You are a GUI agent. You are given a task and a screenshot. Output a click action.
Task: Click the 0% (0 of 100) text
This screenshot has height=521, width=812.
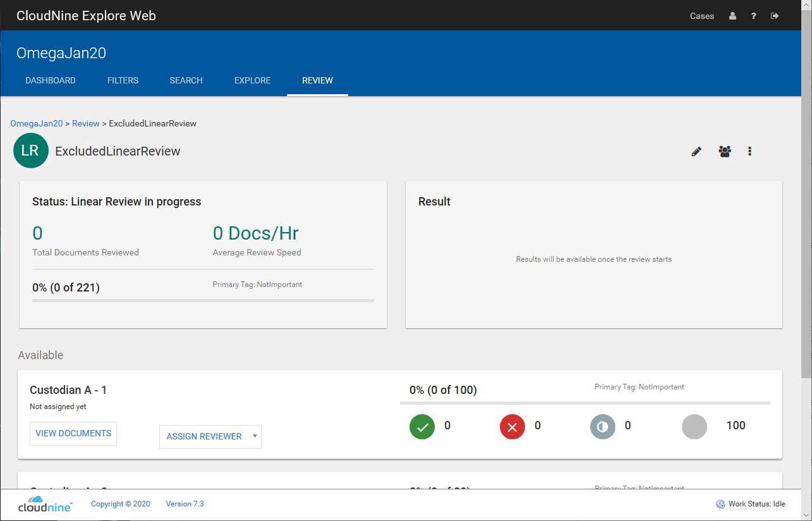pos(443,390)
